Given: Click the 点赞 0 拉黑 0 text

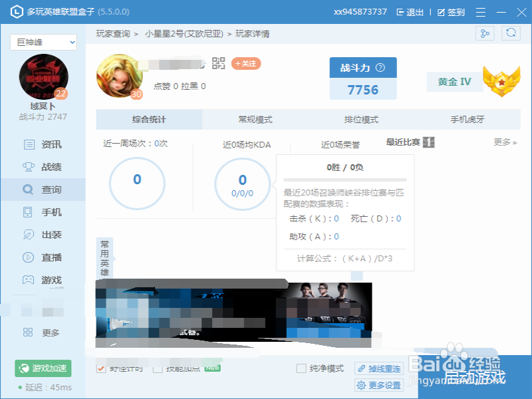Looking at the screenshot, I should [x=180, y=86].
